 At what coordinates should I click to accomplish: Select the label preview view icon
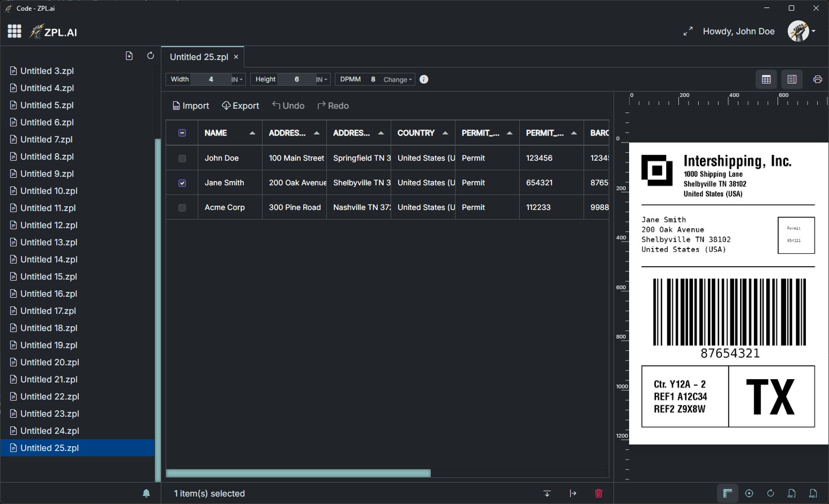[791, 79]
